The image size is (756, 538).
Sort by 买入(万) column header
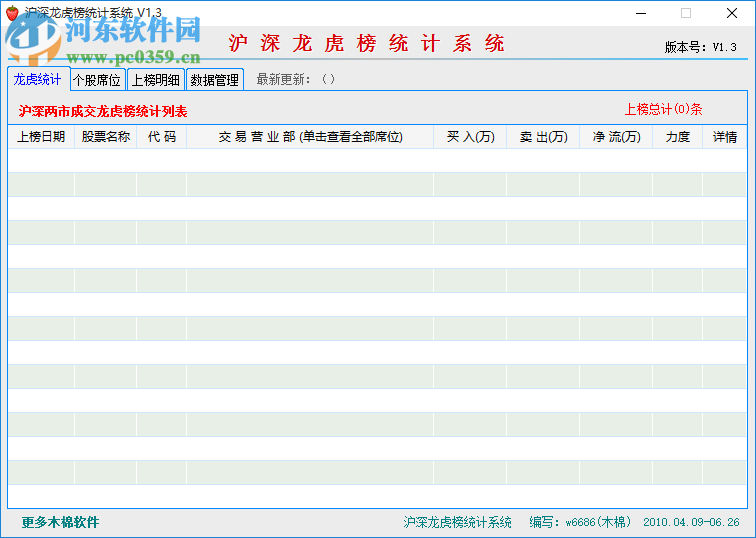pos(470,137)
